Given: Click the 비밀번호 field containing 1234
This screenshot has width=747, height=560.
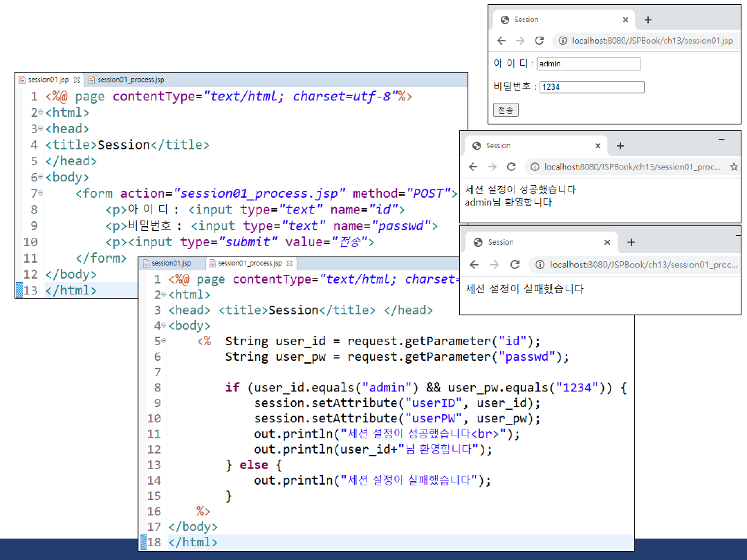Looking at the screenshot, I should tap(591, 87).
